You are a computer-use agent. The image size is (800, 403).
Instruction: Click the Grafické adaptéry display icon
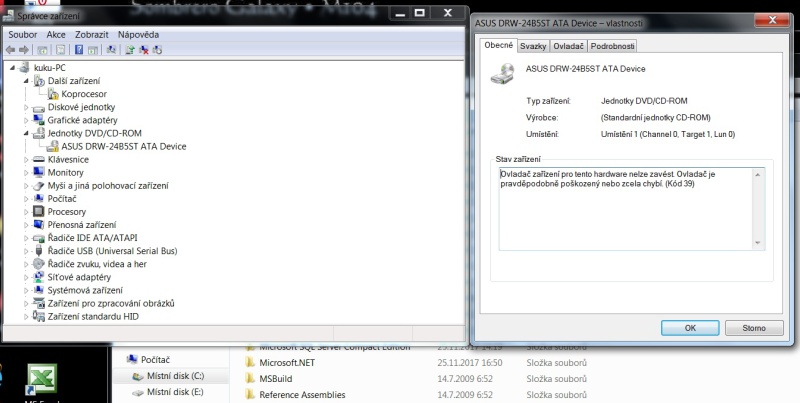[38, 120]
